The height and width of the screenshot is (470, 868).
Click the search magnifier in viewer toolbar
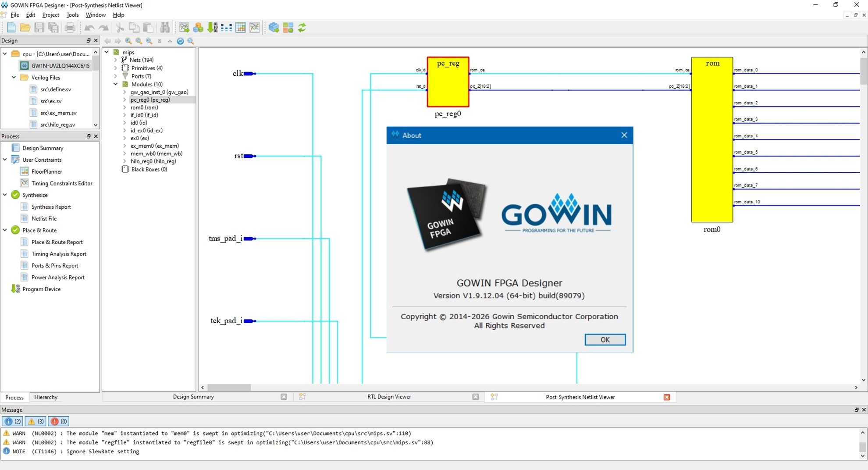[x=191, y=41]
